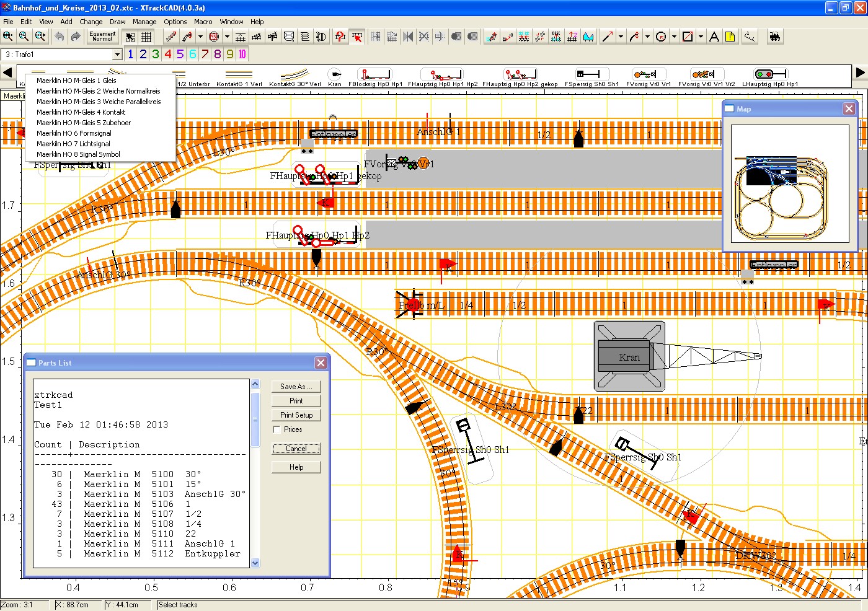The height and width of the screenshot is (611, 868).
Task: Click the Zoom In magnifier icon
Action: 7,37
